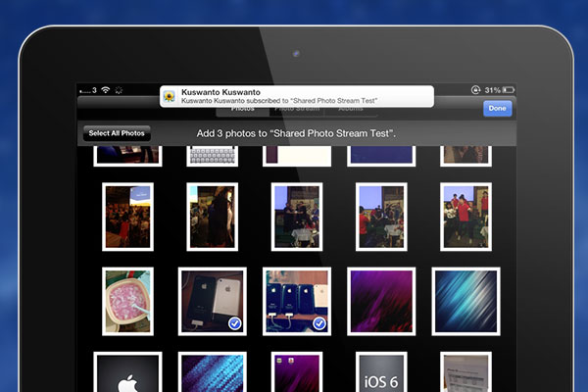Image resolution: width=588 pixels, height=392 pixels.
Task: Switch to the Albums tab
Action: point(351,109)
